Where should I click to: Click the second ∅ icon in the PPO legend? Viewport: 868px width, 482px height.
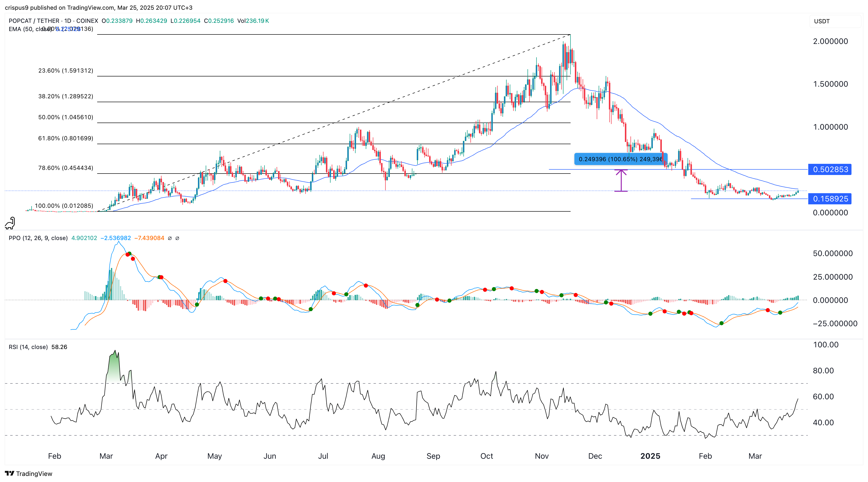coord(178,238)
